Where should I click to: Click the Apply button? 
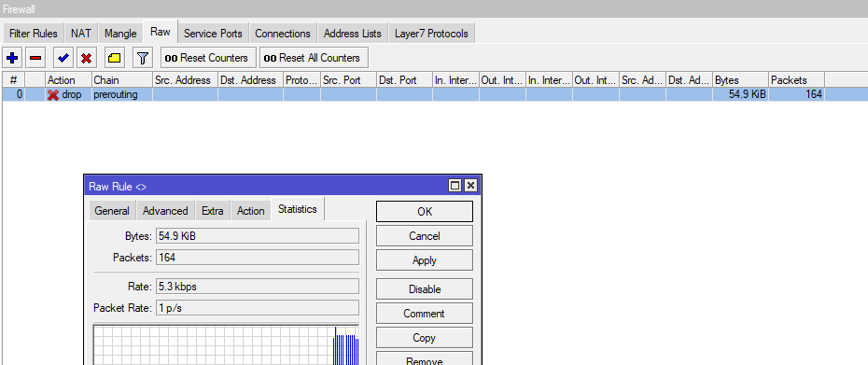425,260
